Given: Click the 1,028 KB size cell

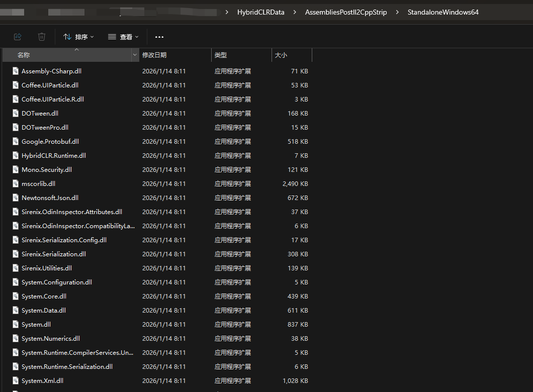Looking at the screenshot, I should coord(295,381).
